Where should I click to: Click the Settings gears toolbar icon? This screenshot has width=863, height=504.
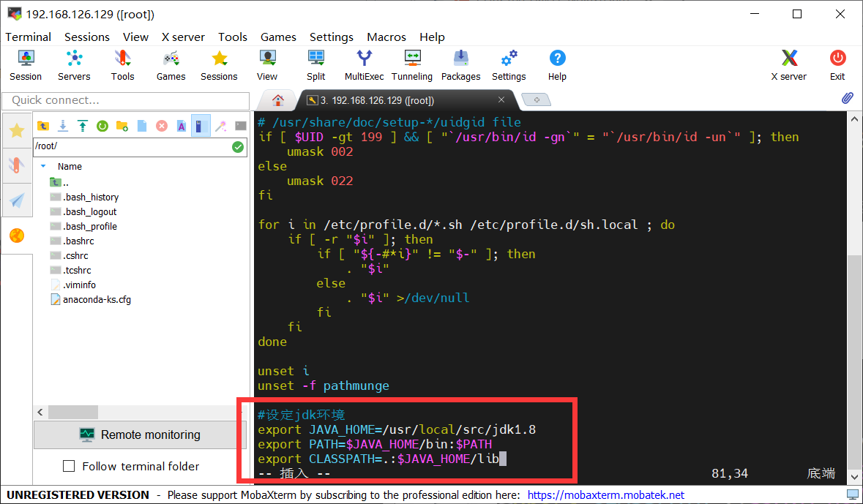click(509, 65)
